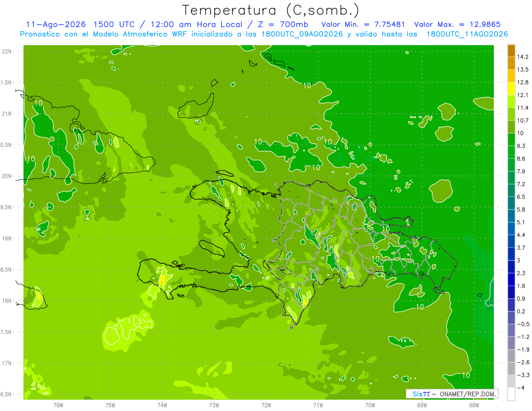This screenshot has height=411, width=532.
Task: Click the "11.4" colorbar value
Action: click(522, 108)
